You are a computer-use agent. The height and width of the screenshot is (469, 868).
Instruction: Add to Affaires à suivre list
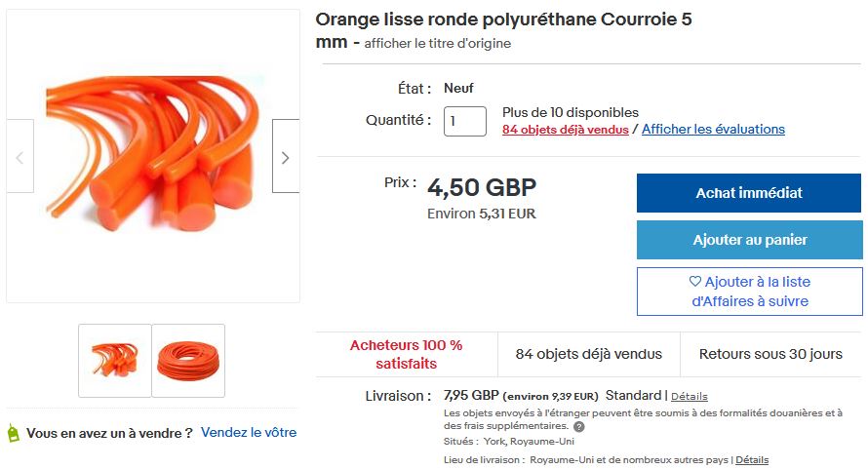click(x=750, y=292)
